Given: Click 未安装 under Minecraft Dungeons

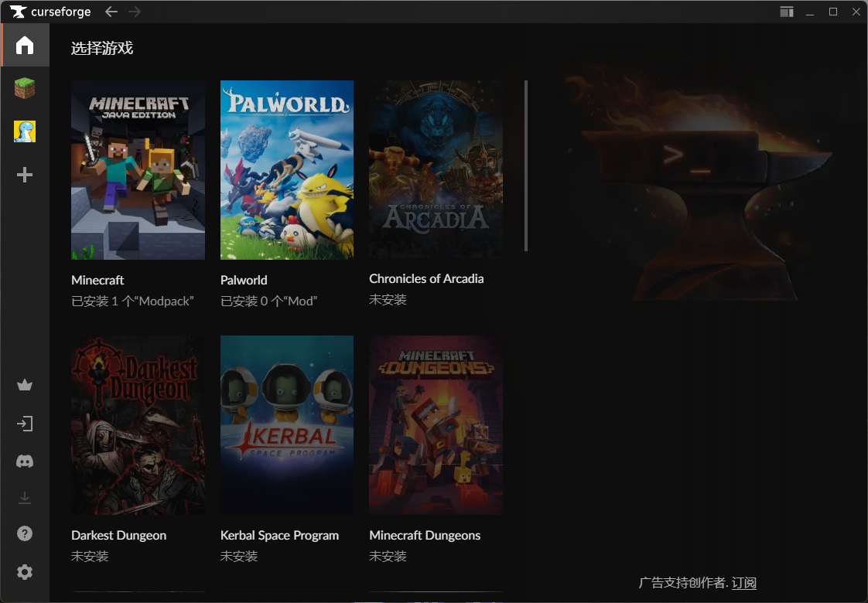Looking at the screenshot, I should coord(388,556).
